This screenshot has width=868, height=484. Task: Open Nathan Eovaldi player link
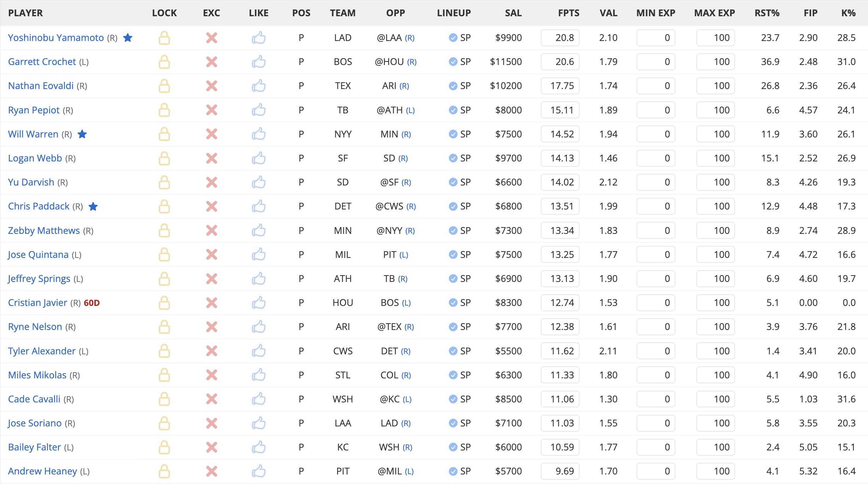coord(41,86)
